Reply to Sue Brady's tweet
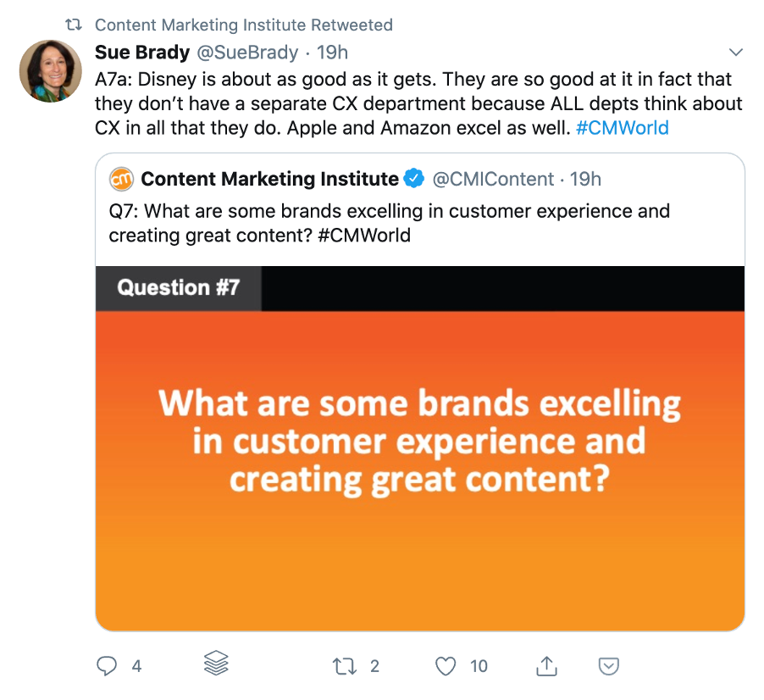This screenshot has height=700, width=764. [x=107, y=666]
